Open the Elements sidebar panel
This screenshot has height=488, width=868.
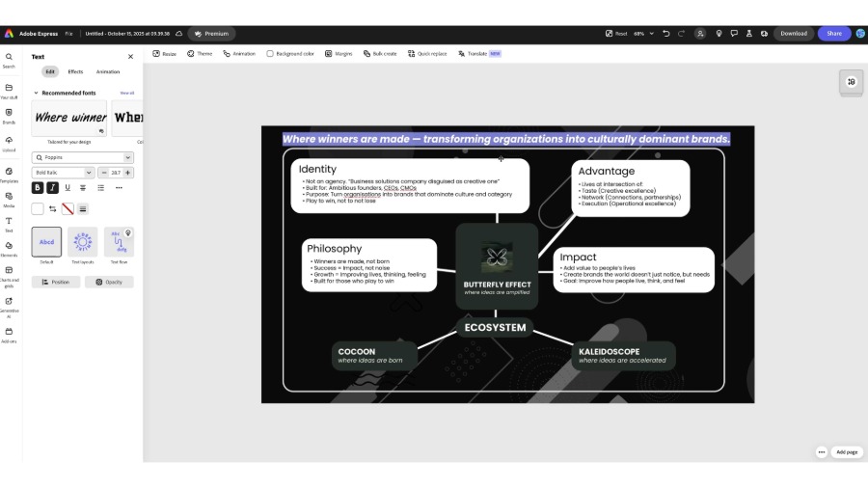(x=9, y=249)
